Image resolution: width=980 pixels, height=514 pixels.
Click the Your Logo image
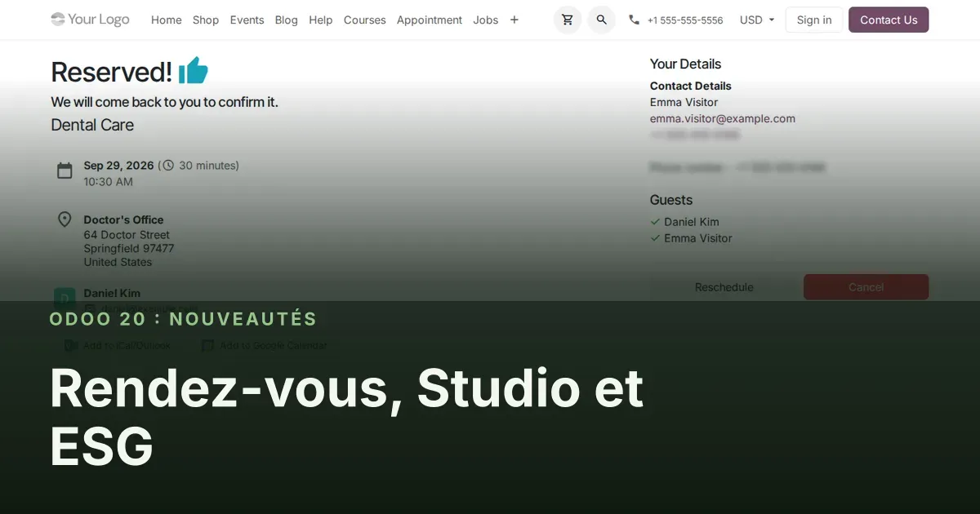click(90, 20)
